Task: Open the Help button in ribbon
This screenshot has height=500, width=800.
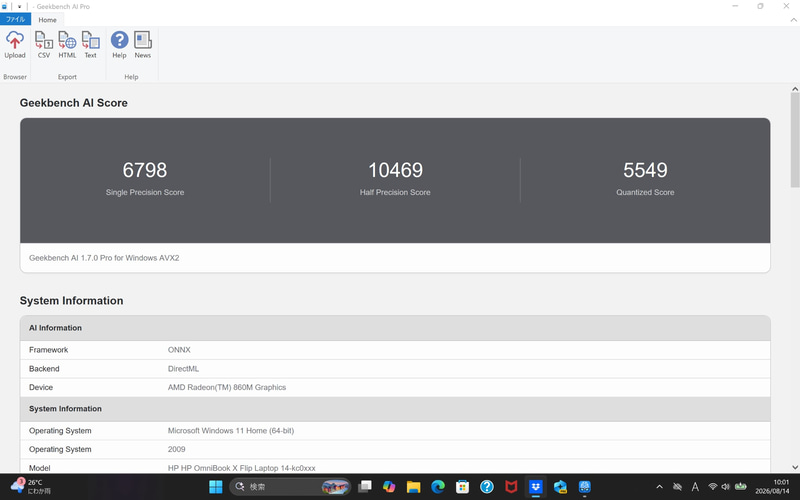Action: coord(119,45)
